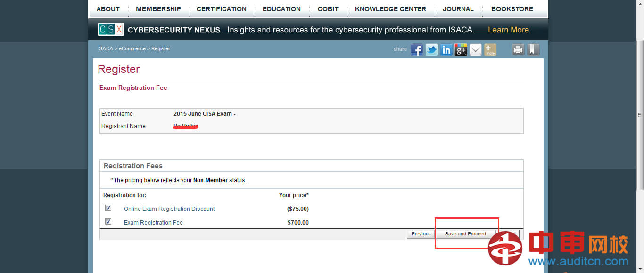The height and width of the screenshot is (273, 644).
Task: Click the 'Your price*' column header
Action: click(294, 195)
